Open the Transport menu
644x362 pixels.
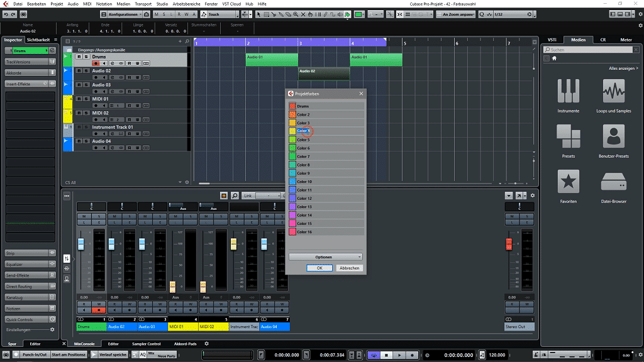coord(143,4)
